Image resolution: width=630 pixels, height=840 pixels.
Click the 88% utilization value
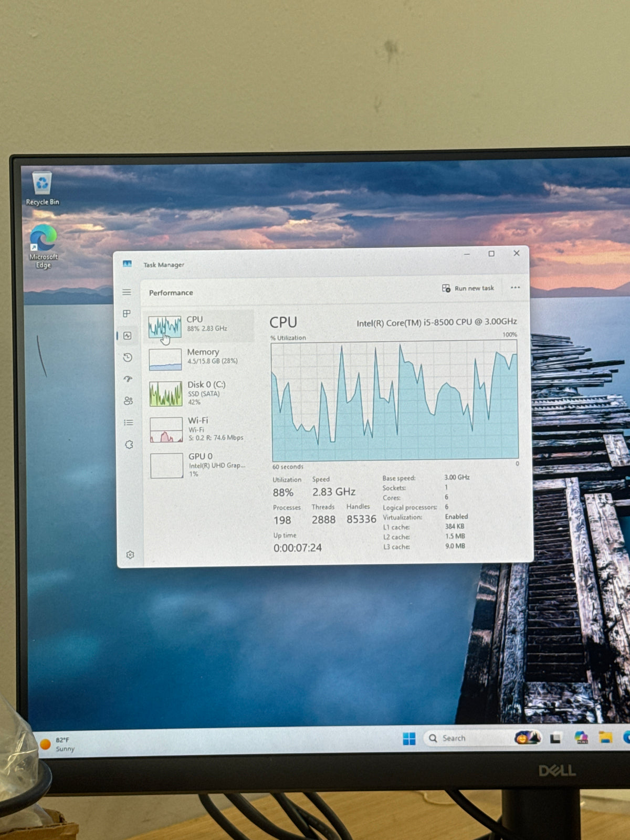tap(283, 492)
